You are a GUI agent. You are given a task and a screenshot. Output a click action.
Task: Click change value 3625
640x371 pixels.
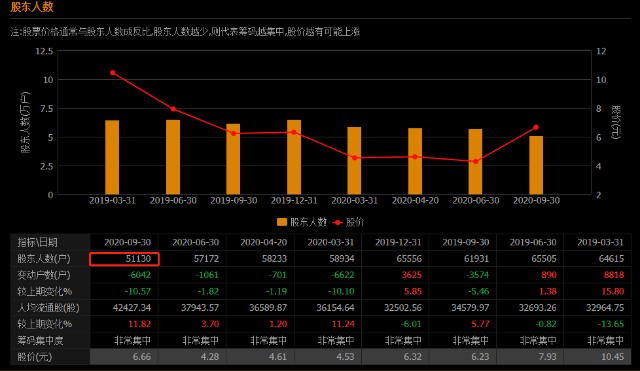click(411, 275)
